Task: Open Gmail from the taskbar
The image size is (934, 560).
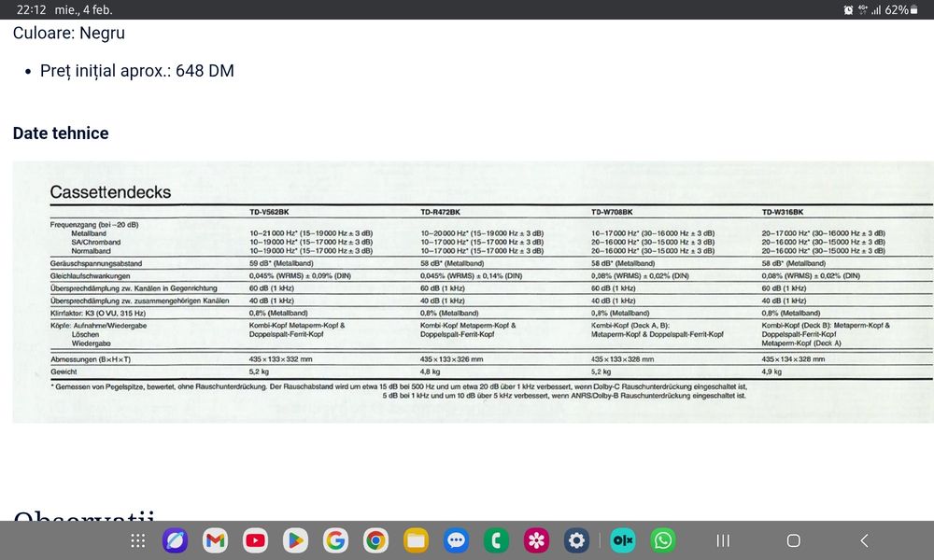Action: click(215, 540)
